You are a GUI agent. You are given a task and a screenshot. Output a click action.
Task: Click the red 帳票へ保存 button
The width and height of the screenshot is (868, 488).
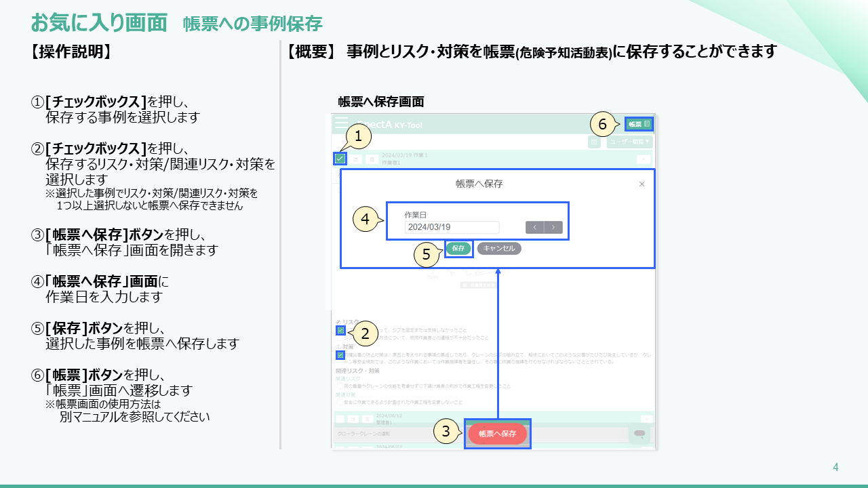(x=497, y=434)
